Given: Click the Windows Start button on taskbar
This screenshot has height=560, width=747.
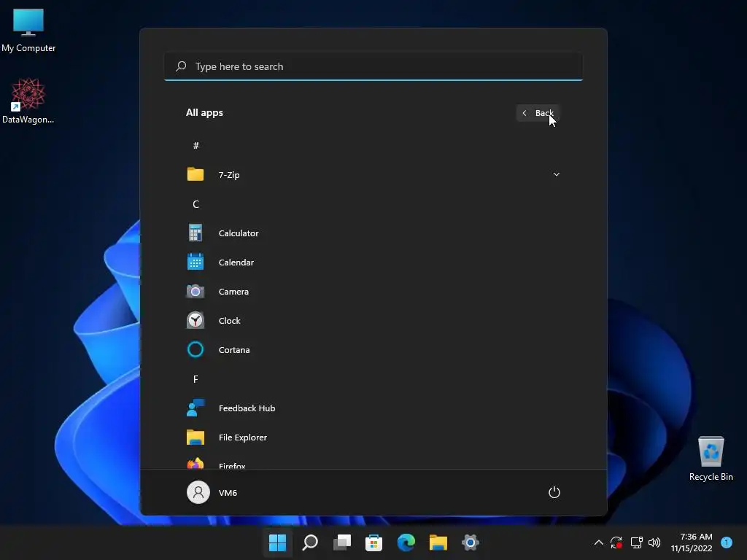Looking at the screenshot, I should [277, 542].
